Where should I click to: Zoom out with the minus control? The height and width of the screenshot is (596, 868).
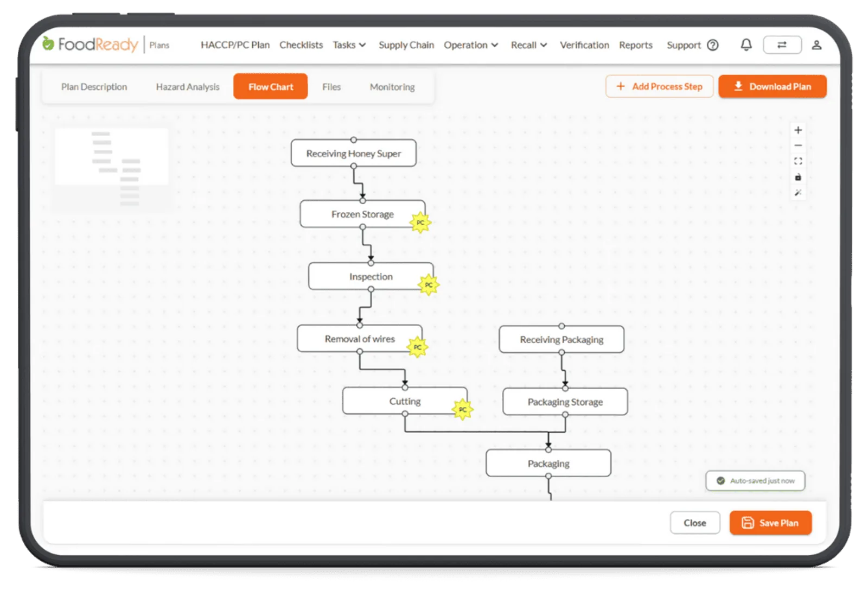click(798, 145)
